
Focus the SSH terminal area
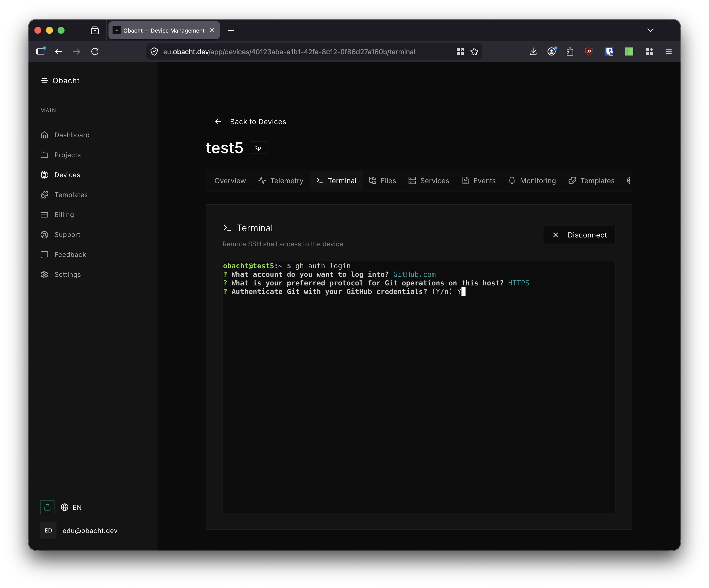pyautogui.click(x=419, y=387)
